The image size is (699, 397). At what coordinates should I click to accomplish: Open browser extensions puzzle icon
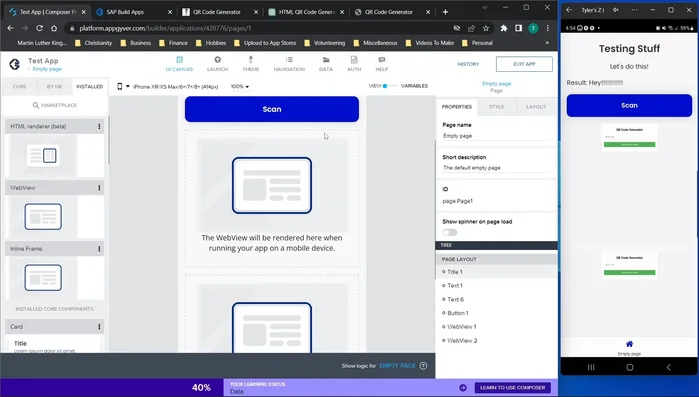504,28
